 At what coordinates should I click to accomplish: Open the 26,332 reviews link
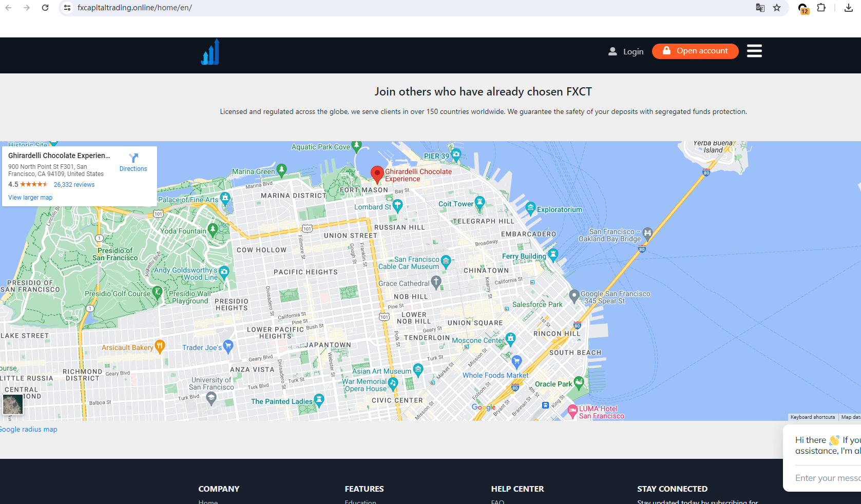tap(74, 185)
